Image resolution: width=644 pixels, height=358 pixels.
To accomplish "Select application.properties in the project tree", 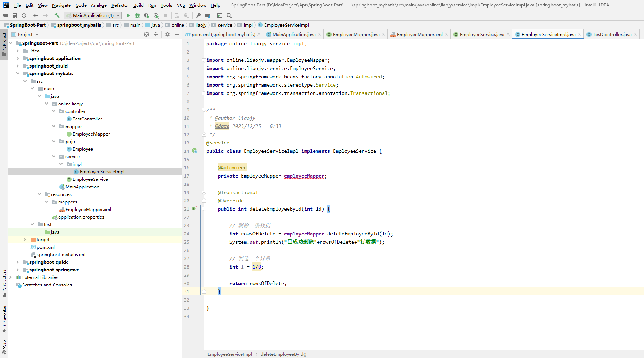I will (x=81, y=217).
